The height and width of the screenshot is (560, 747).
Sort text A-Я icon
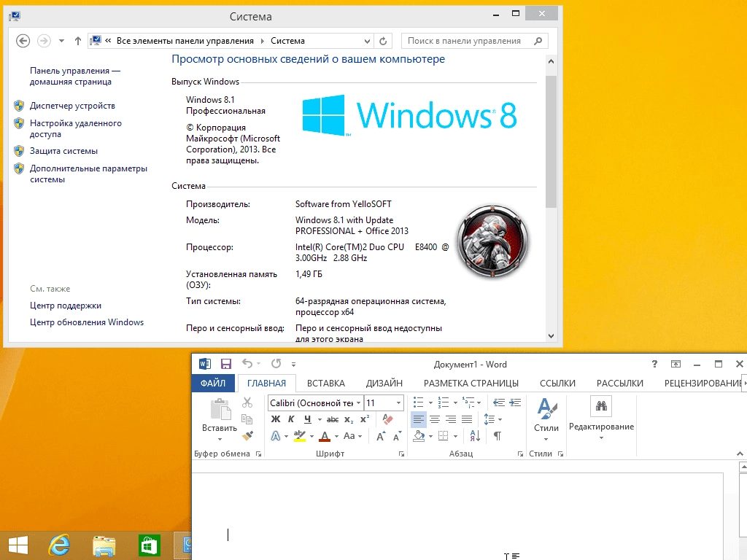[475, 436]
